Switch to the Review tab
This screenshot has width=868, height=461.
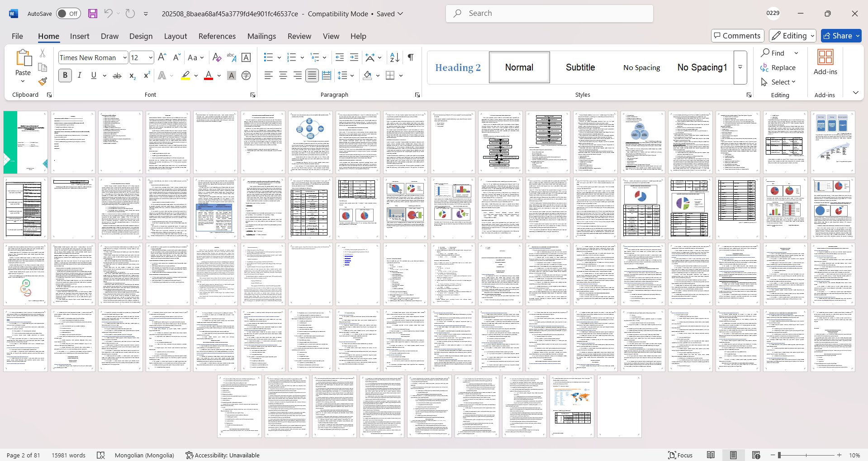[x=299, y=36]
